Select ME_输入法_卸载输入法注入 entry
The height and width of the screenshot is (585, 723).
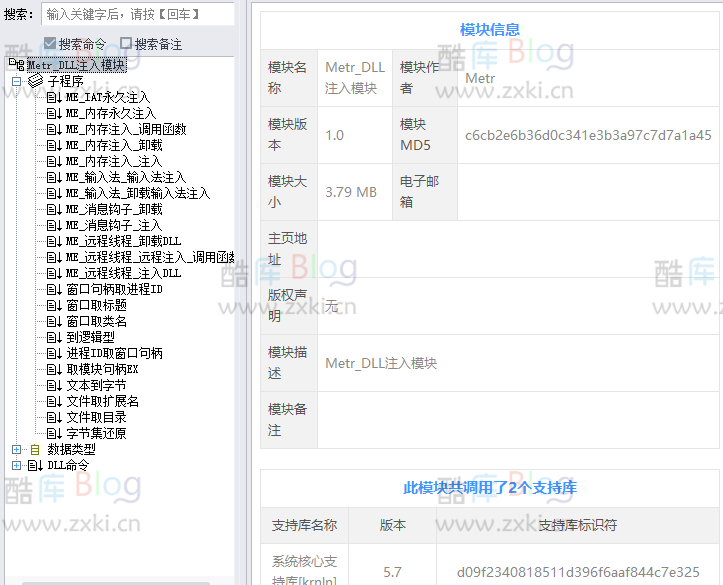click(138, 194)
